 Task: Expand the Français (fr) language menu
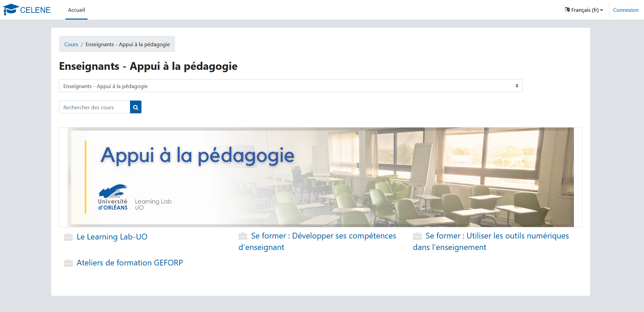click(584, 9)
